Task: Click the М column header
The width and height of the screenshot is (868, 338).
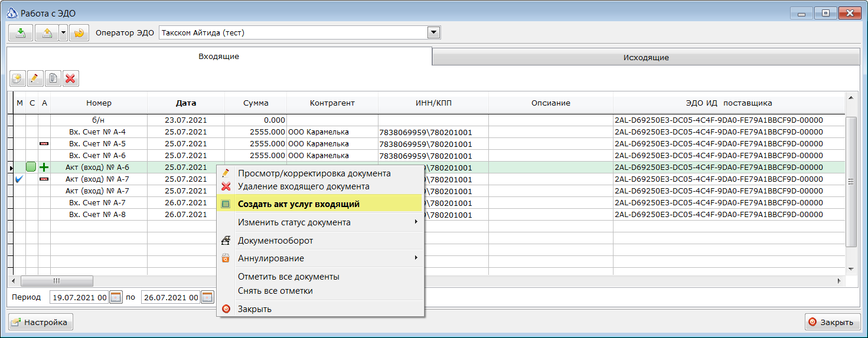Action: (x=19, y=103)
